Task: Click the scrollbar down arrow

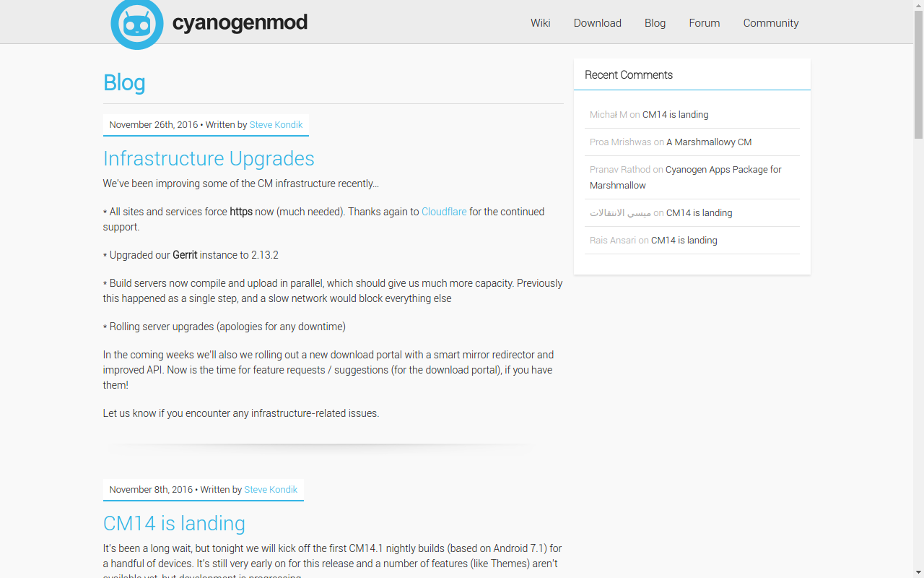Action: pos(918,572)
